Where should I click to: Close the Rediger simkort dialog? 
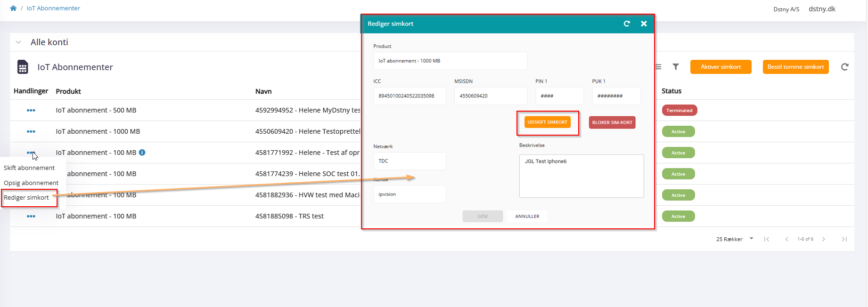(x=644, y=24)
